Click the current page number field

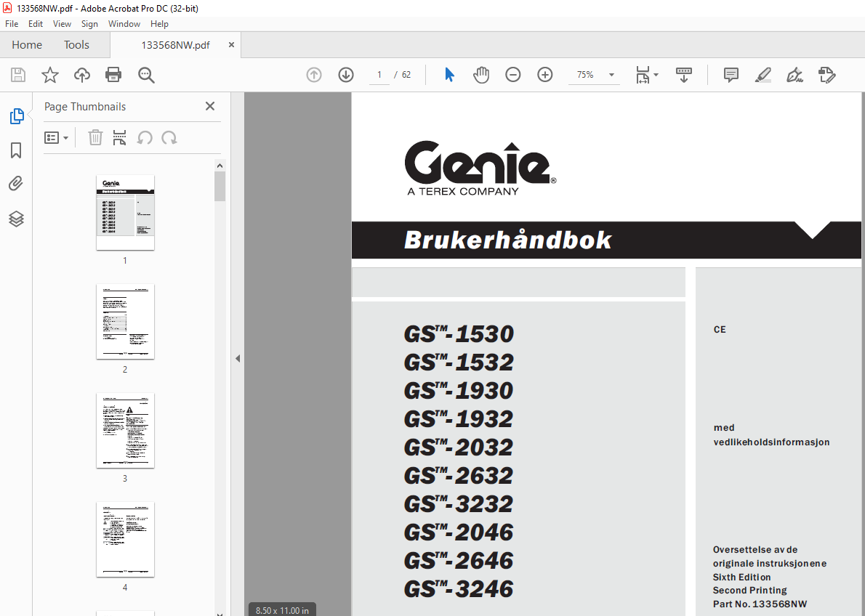click(x=379, y=74)
